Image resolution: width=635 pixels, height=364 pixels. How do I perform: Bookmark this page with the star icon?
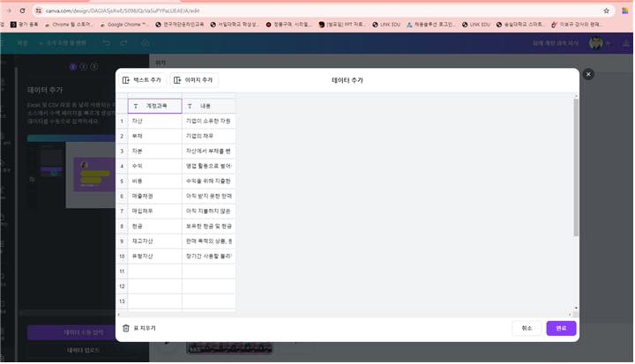coord(606,11)
